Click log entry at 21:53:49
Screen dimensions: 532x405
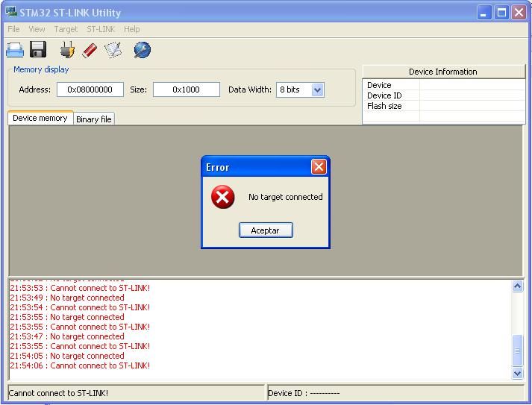pos(67,298)
